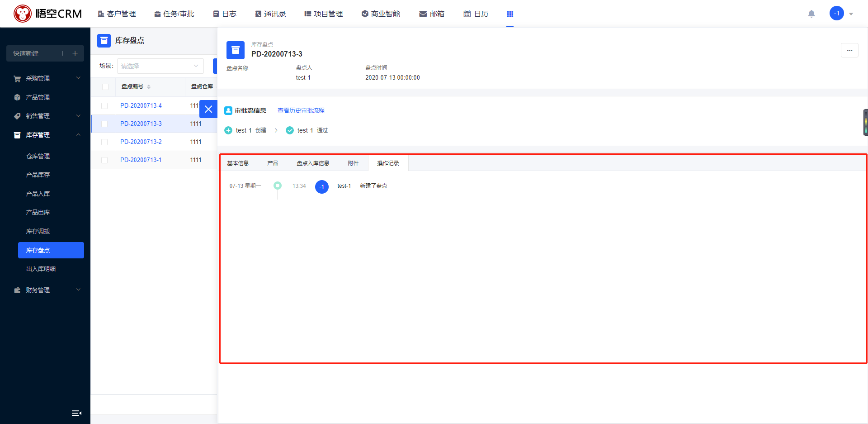Image resolution: width=868 pixels, height=424 pixels.
Task: Open 项目管理 in top navigation
Action: coord(324,14)
